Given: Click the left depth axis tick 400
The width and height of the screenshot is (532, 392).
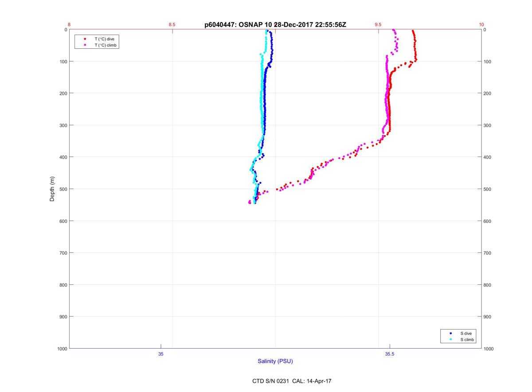Looking at the screenshot, I should [x=63, y=157].
